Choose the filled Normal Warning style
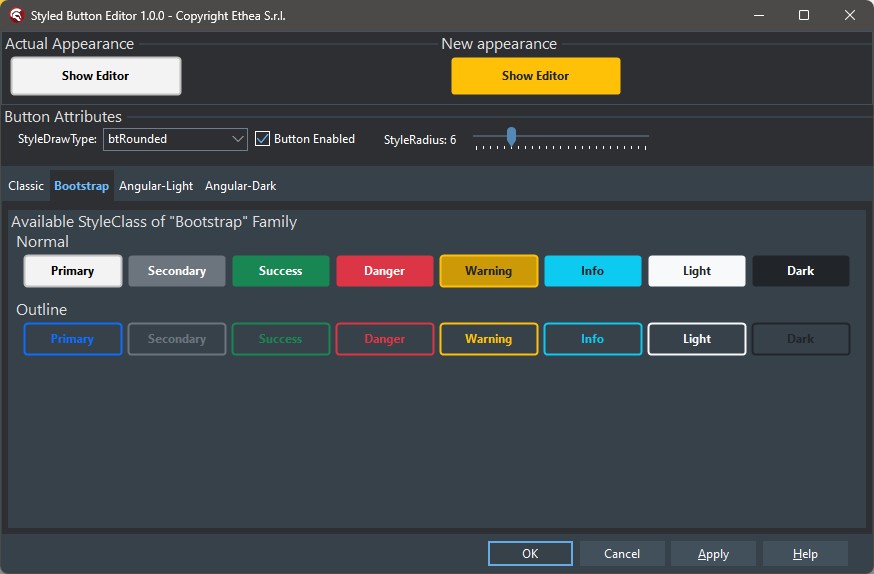Screen dimensions: 874x574 click(x=489, y=271)
